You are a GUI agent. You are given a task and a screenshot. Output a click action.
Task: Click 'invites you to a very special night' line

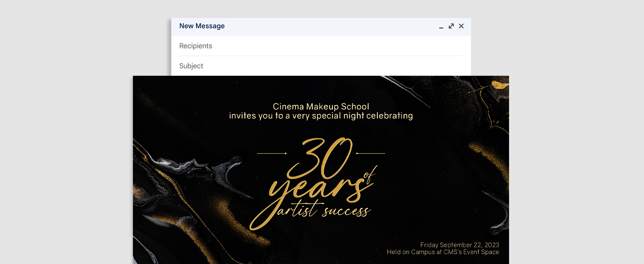pos(321,116)
